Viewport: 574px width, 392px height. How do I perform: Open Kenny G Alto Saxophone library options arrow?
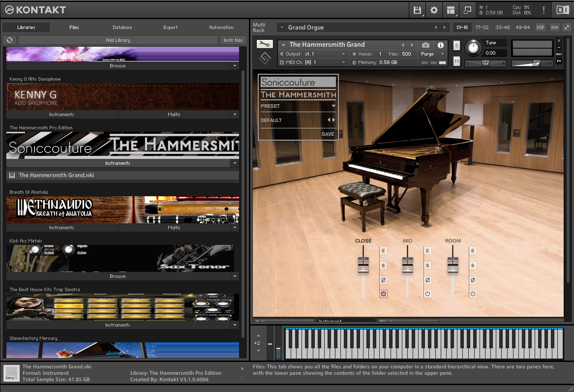click(x=235, y=114)
